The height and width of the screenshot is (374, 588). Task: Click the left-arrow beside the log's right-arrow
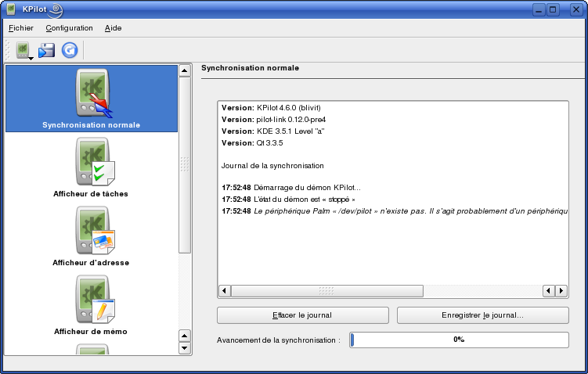[x=549, y=291]
